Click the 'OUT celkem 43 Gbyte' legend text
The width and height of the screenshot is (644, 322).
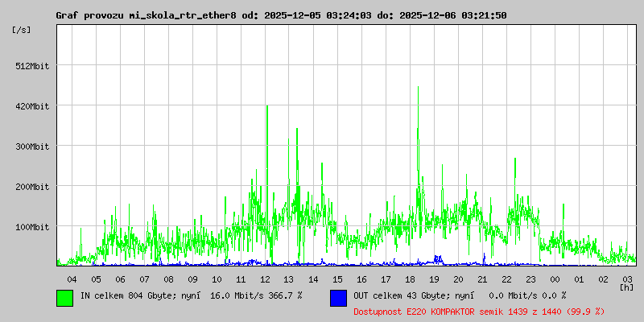pyautogui.click(x=400, y=295)
